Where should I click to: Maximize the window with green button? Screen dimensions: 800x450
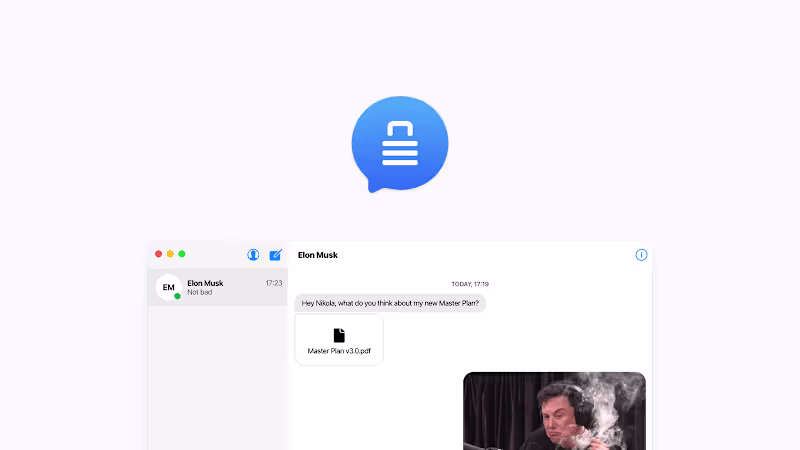182,254
